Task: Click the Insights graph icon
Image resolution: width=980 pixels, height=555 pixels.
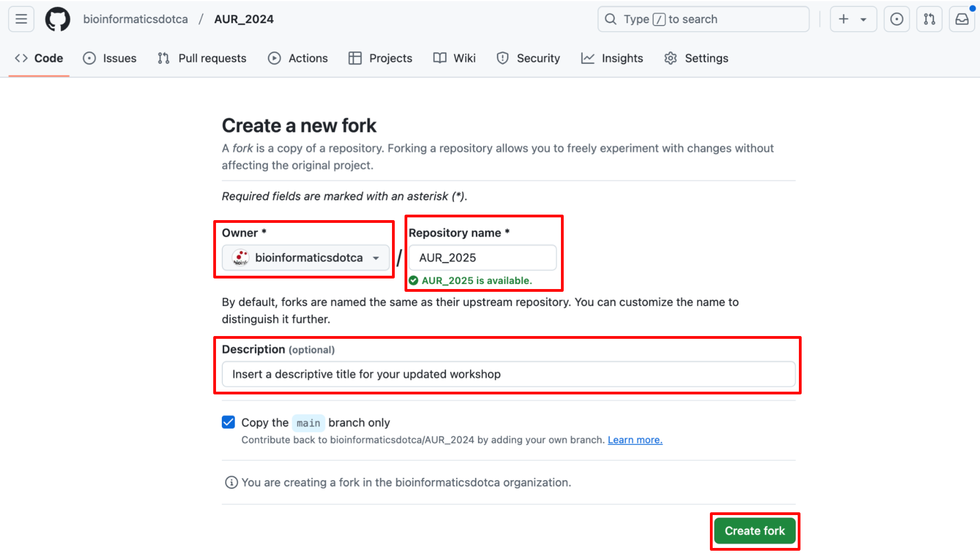Action: (588, 58)
